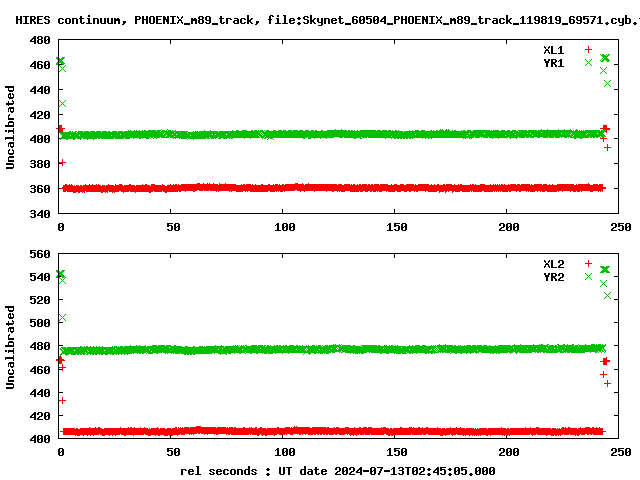
Task: Click the 440 tick label on top plot
Action: pos(40,90)
